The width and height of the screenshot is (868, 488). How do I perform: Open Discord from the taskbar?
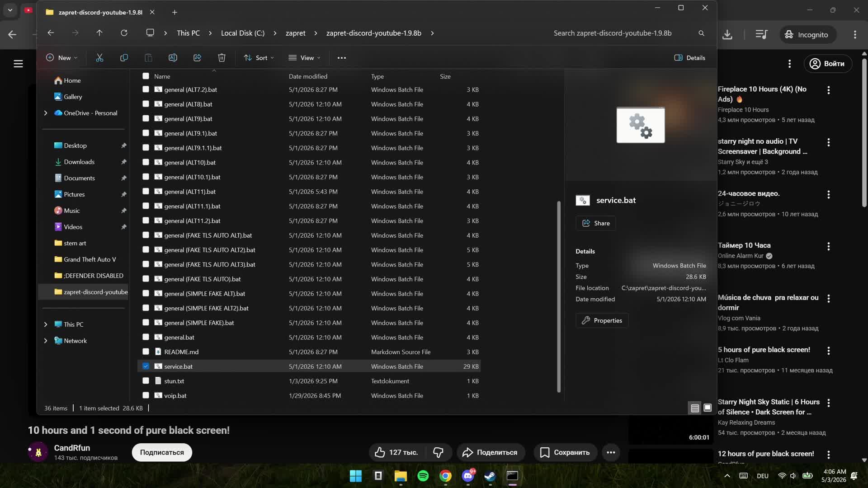pyautogui.click(x=468, y=476)
